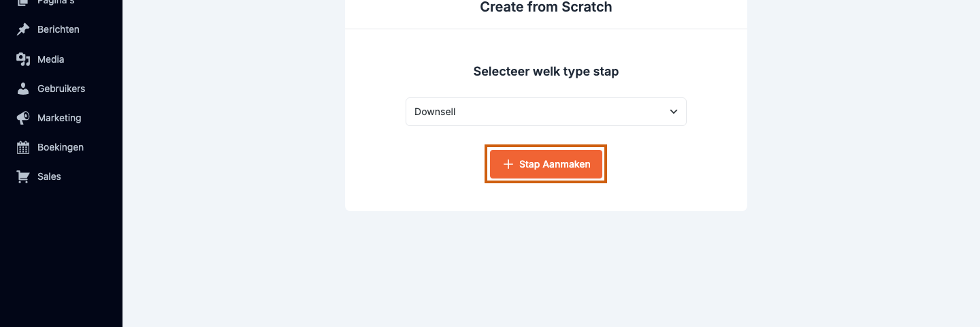This screenshot has width=980, height=327.
Task: Click the partially visible Pagina's pages icon
Action: pyautogui.click(x=23, y=3)
